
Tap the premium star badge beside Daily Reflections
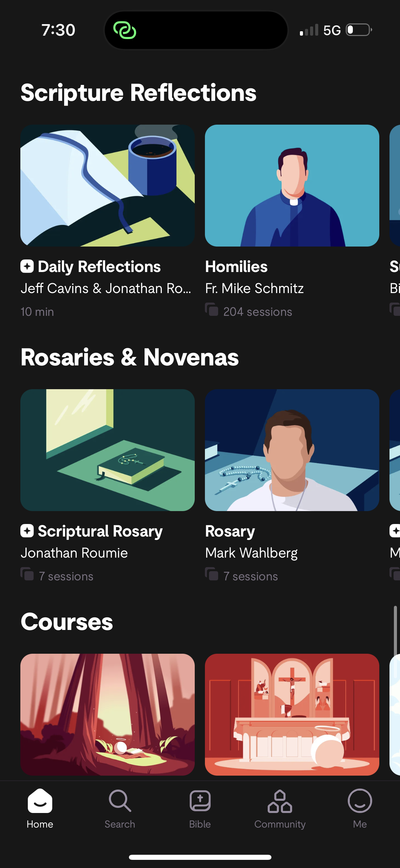(x=27, y=266)
